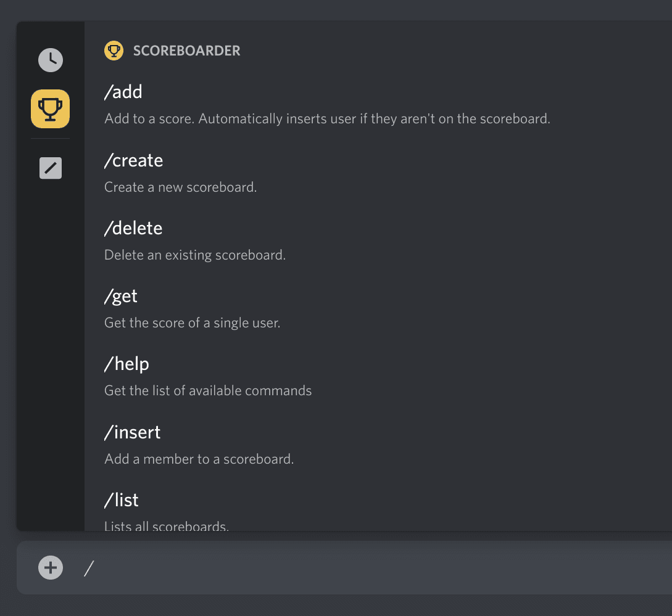Open the frequently used commands clock icon
This screenshot has width=672, height=616.
coord(51,60)
